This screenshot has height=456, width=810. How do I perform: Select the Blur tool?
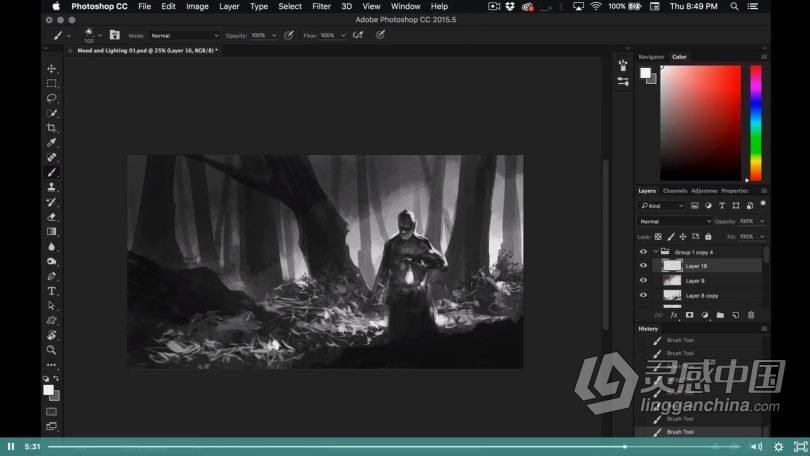click(51, 246)
